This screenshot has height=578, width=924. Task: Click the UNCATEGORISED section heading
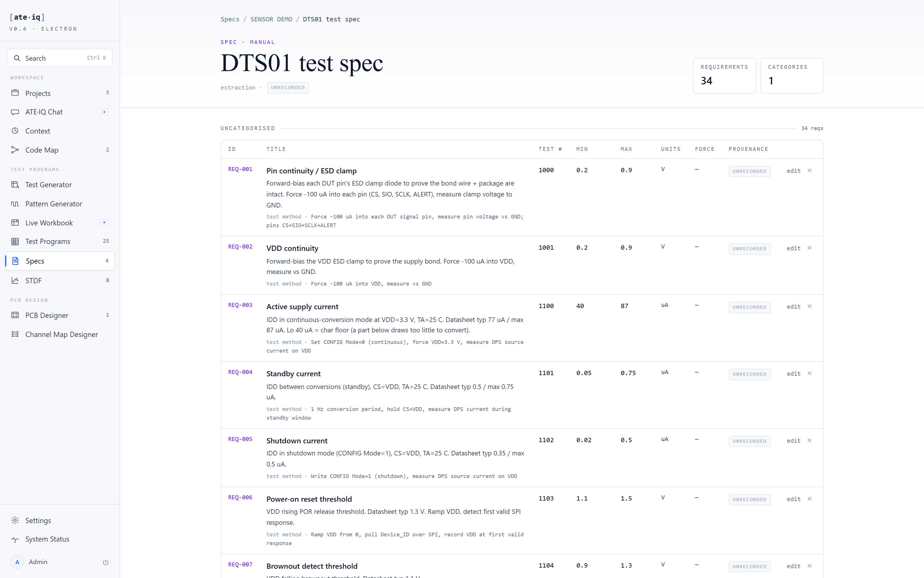pos(247,128)
